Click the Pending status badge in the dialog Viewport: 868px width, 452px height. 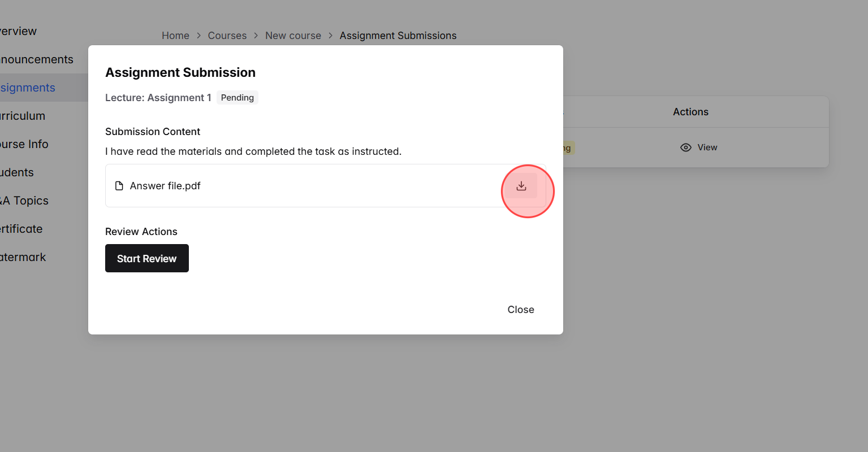pyautogui.click(x=237, y=97)
